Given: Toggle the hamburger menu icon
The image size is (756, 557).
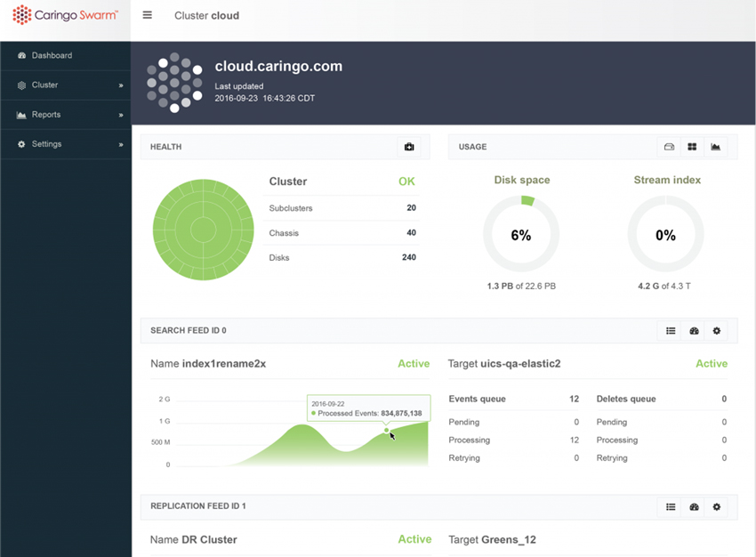Looking at the screenshot, I should [x=147, y=15].
